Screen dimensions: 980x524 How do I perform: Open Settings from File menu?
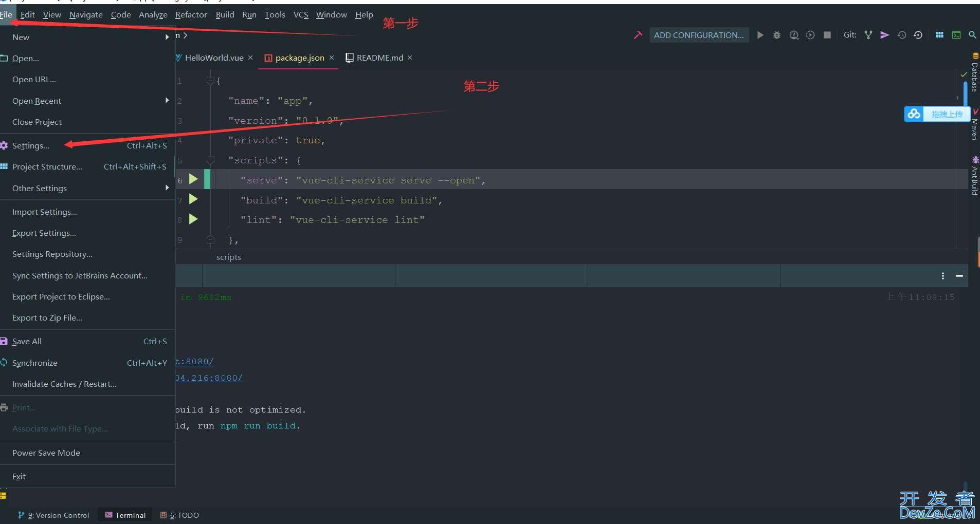click(87, 145)
